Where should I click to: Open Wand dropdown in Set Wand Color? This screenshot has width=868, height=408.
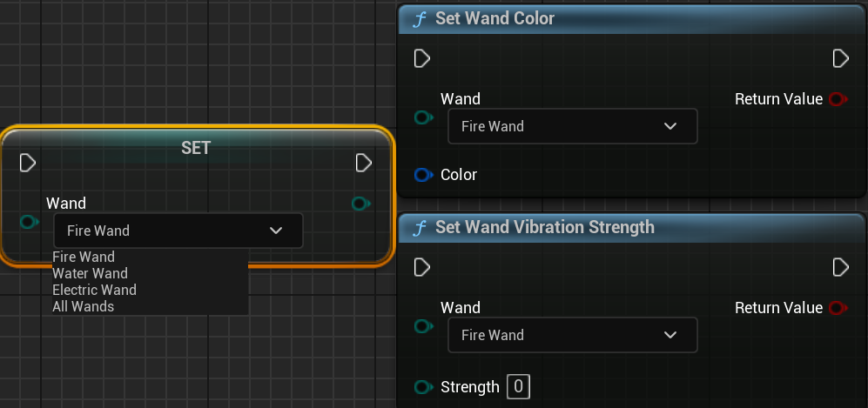point(572,126)
